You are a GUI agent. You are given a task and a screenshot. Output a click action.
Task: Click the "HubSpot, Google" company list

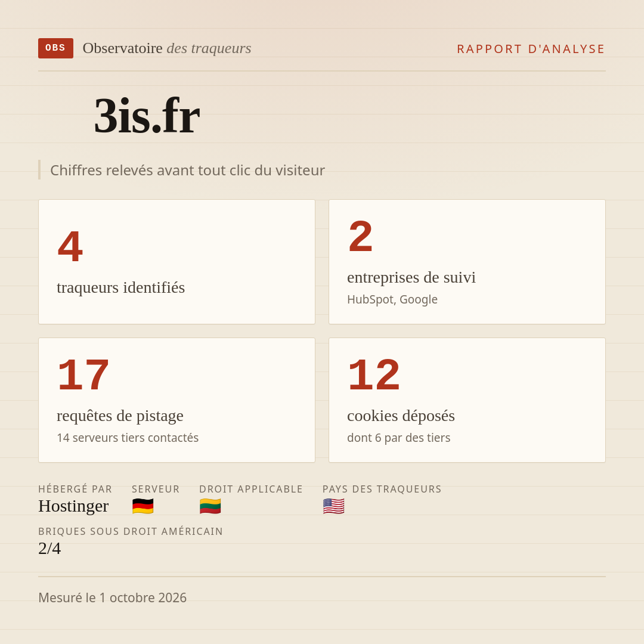click(x=392, y=299)
